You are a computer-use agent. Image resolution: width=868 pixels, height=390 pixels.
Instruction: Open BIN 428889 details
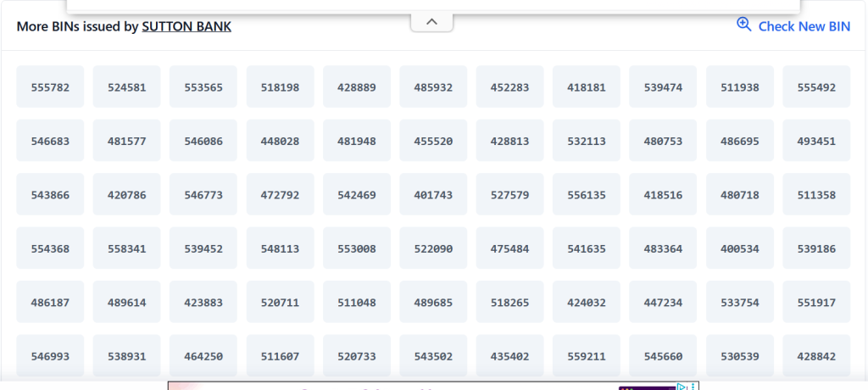[x=357, y=87]
